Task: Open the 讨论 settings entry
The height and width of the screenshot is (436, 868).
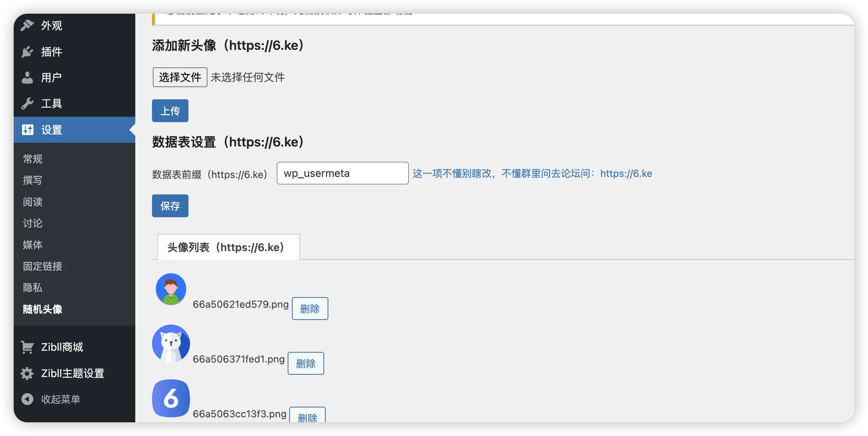Action: click(33, 223)
